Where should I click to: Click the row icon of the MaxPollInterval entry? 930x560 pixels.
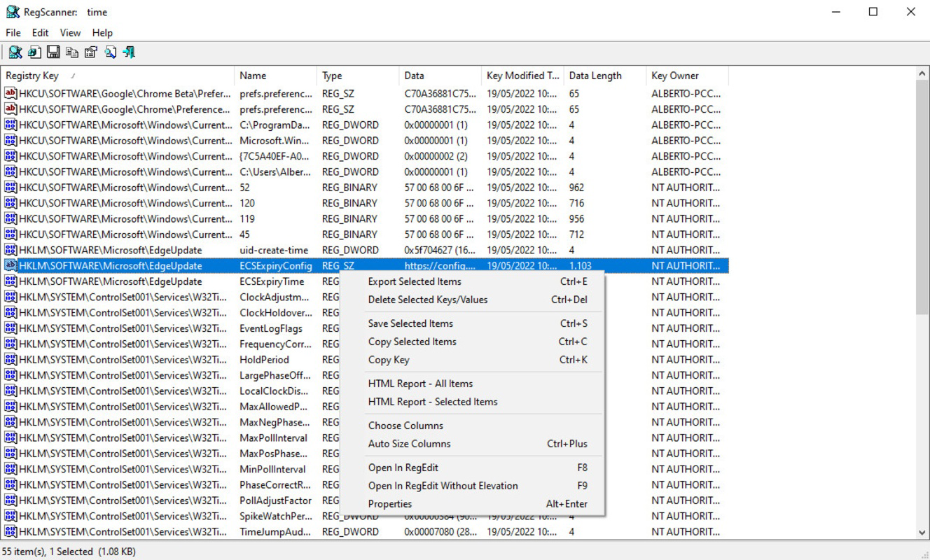pos(11,437)
